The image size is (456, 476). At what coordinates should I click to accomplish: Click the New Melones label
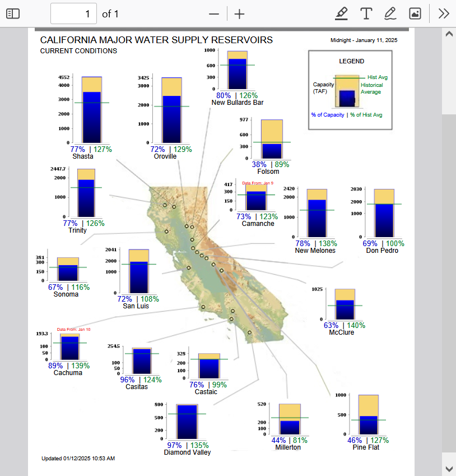(315, 251)
